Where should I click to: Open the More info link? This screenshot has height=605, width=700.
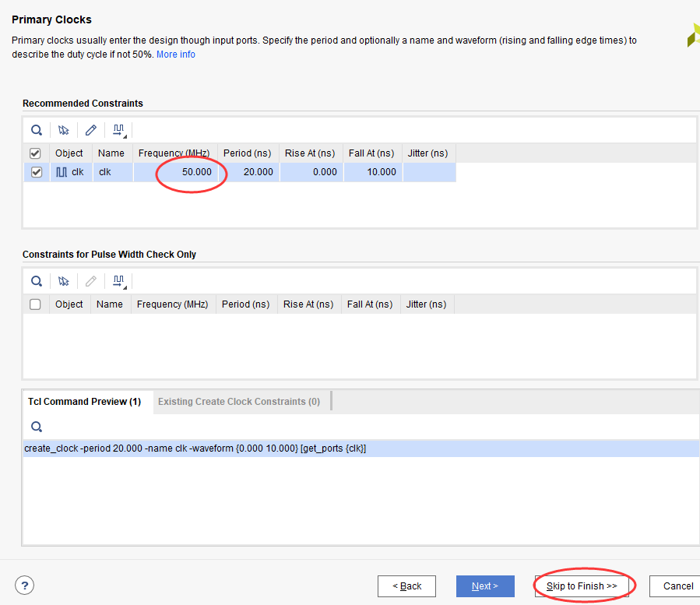coord(176,55)
